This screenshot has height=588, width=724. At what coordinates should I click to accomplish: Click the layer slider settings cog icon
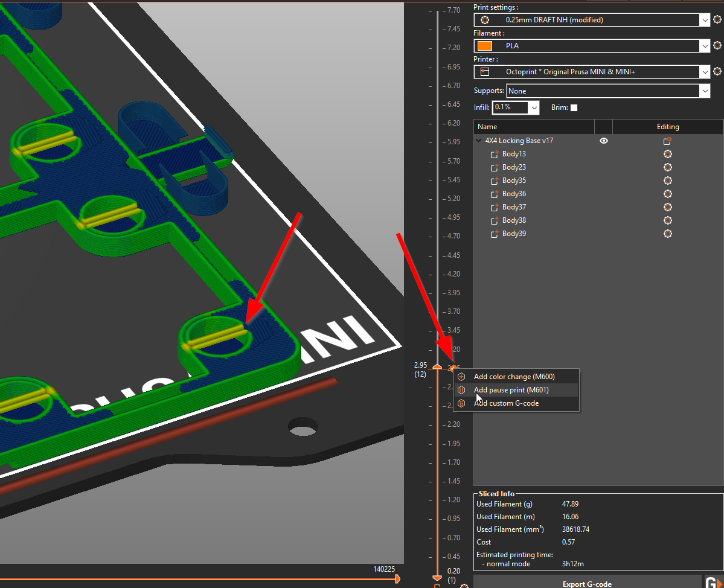click(464, 586)
